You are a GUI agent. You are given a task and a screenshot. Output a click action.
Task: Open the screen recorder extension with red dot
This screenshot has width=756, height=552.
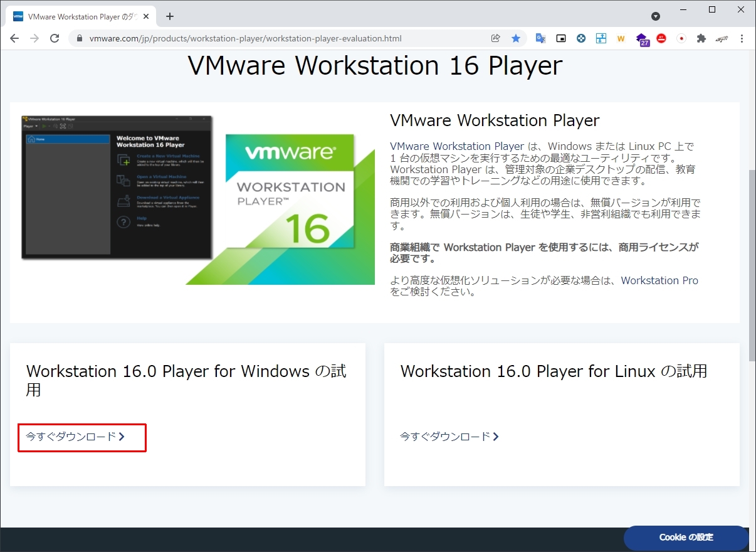click(681, 38)
